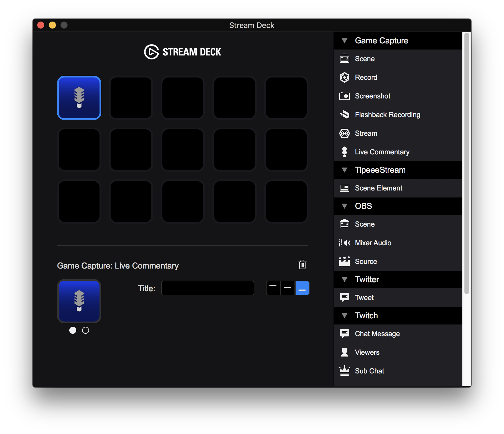Click the Tweet speech bubble icon

(345, 298)
